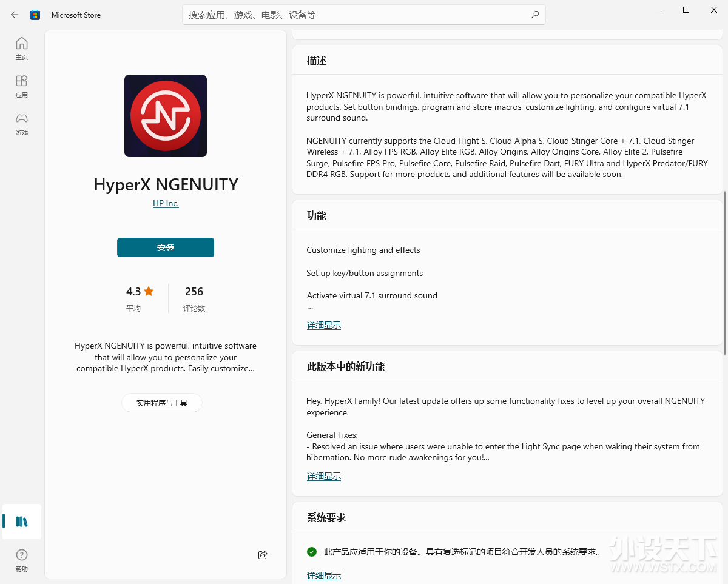The height and width of the screenshot is (584, 728).
Task: Open the 应用 apps section
Action: coord(22,86)
